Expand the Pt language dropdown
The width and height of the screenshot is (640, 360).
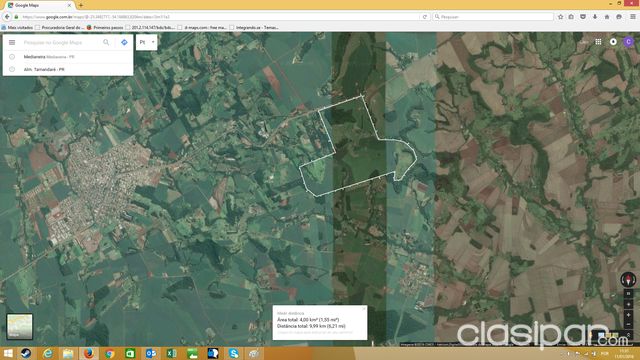click(147, 42)
